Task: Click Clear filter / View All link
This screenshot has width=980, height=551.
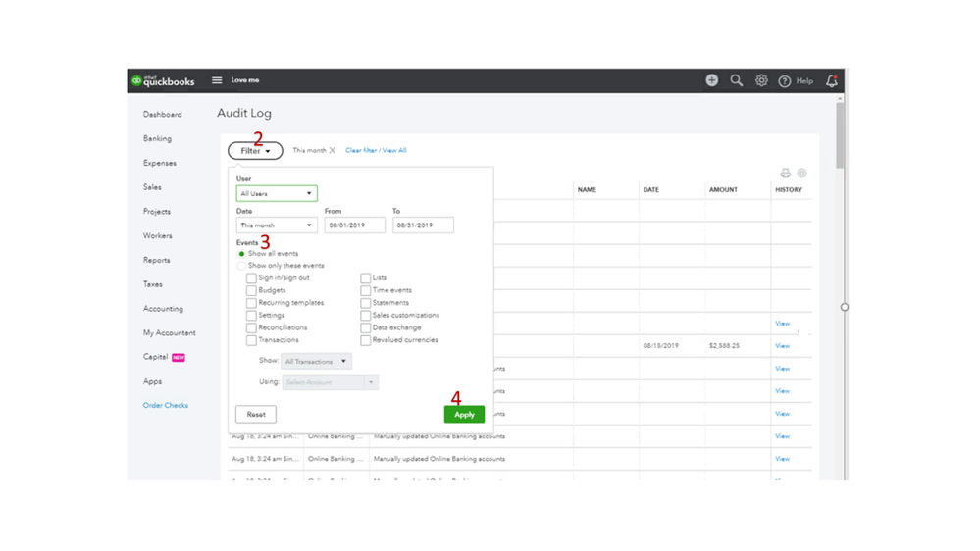Action: click(376, 151)
